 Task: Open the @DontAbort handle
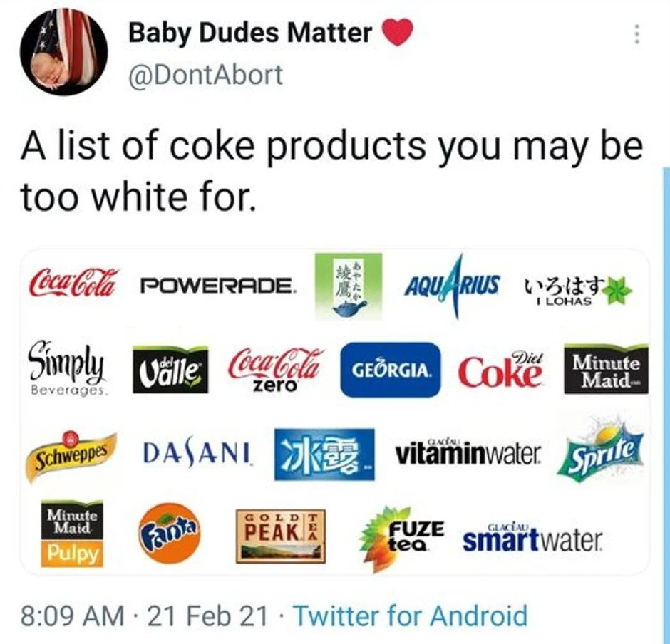tap(205, 75)
